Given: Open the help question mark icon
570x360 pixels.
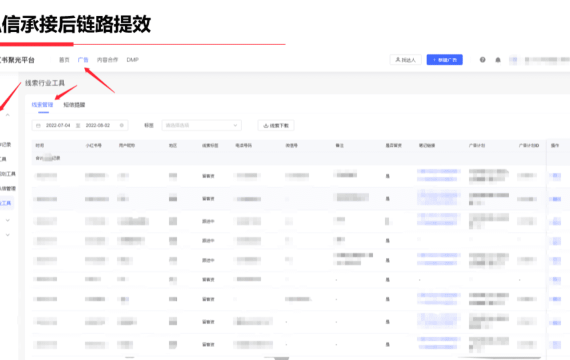Looking at the screenshot, I should [x=482, y=60].
